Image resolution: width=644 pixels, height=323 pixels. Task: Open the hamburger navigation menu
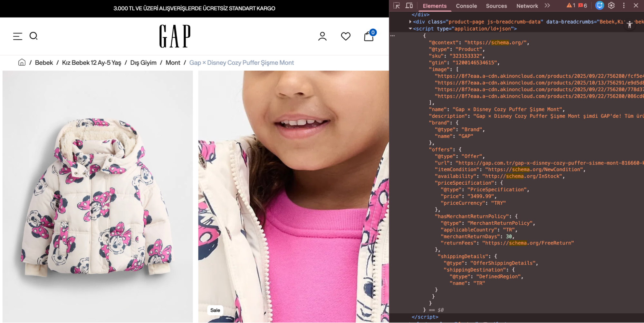18,36
